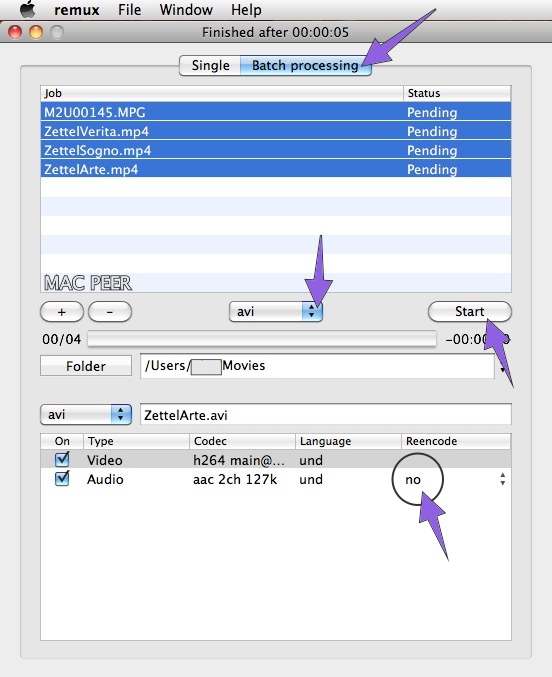Click the h264 main codec cell

[239, 460]
